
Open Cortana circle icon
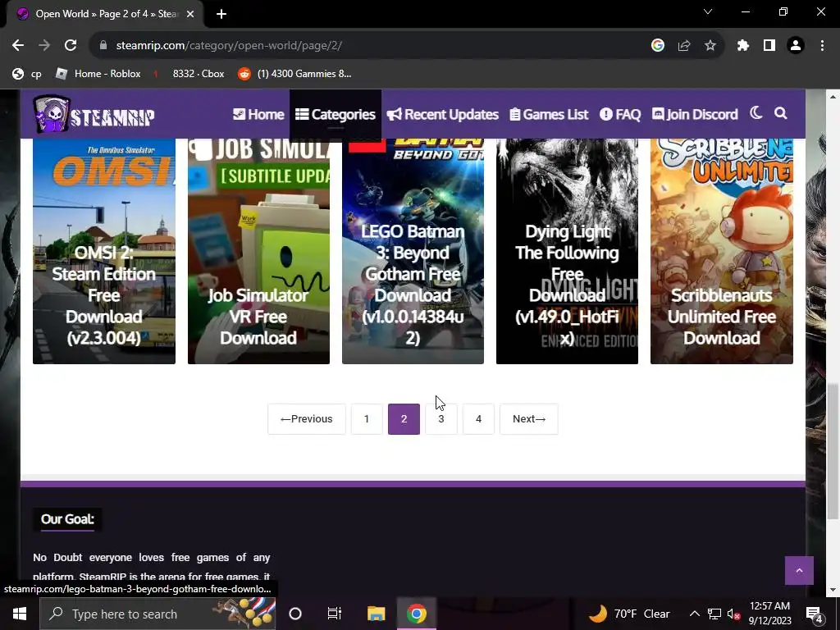pyautogui.click(x=295, y=614)
